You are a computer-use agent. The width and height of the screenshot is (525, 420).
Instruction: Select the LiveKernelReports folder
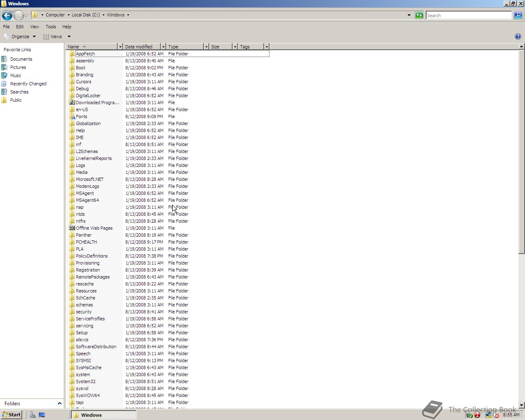94,158
